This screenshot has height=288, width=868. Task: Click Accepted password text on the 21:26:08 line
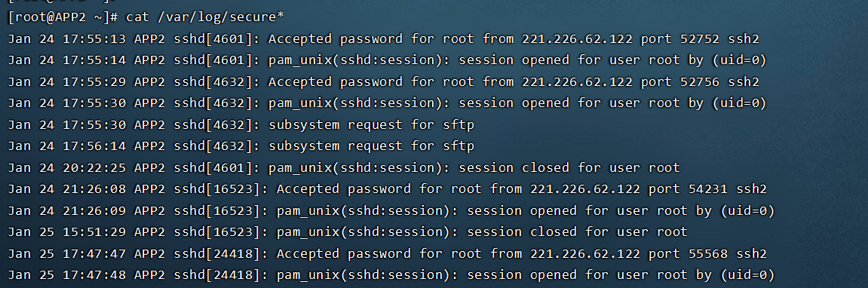coord(344,189)
